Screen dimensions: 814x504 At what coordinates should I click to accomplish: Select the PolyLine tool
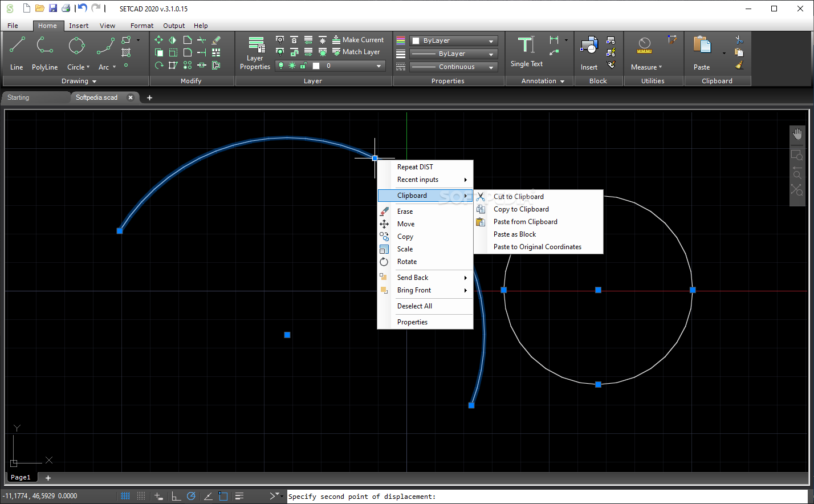pos(44,53)
